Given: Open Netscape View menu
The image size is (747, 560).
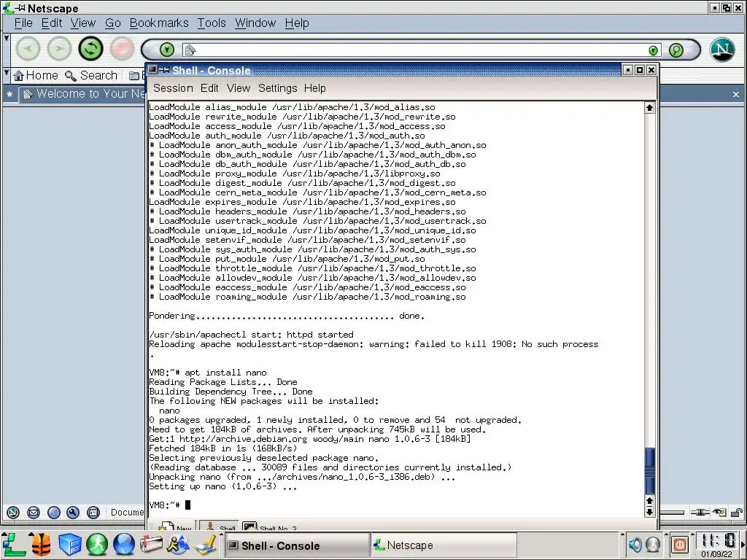Looking at the screenshot, I should tap(83, 23).
